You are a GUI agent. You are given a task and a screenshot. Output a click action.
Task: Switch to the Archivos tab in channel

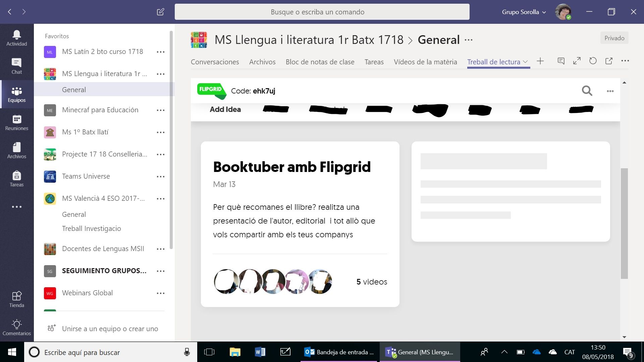[x=262, y=62]
